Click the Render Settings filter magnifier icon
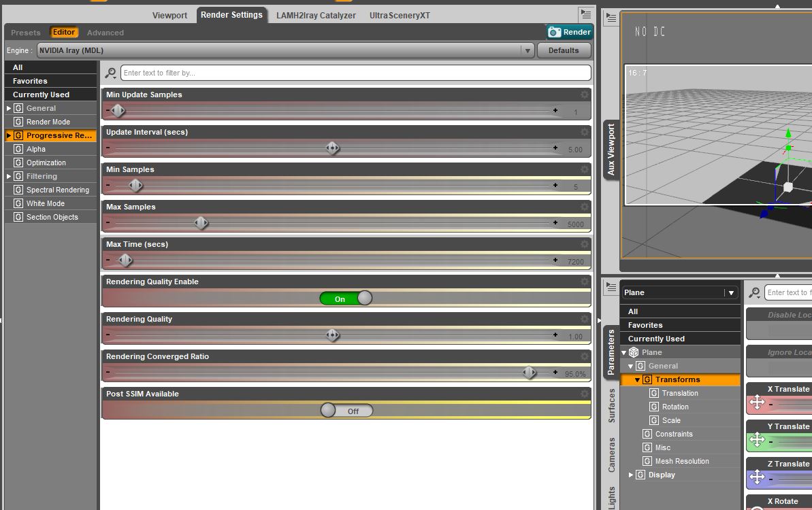The width and height of the screenshot is (812, 510). point(110,73)
